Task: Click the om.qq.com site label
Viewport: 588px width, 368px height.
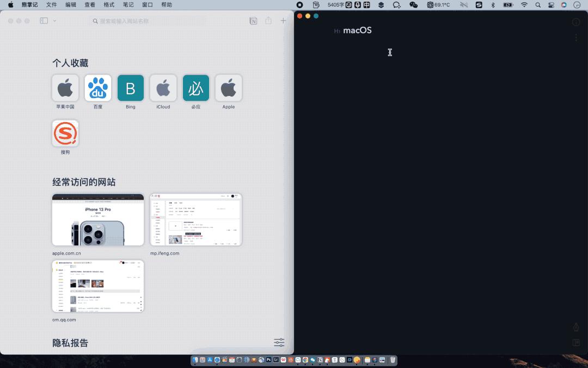Action: pyautogui.click(x=64, y=319)
